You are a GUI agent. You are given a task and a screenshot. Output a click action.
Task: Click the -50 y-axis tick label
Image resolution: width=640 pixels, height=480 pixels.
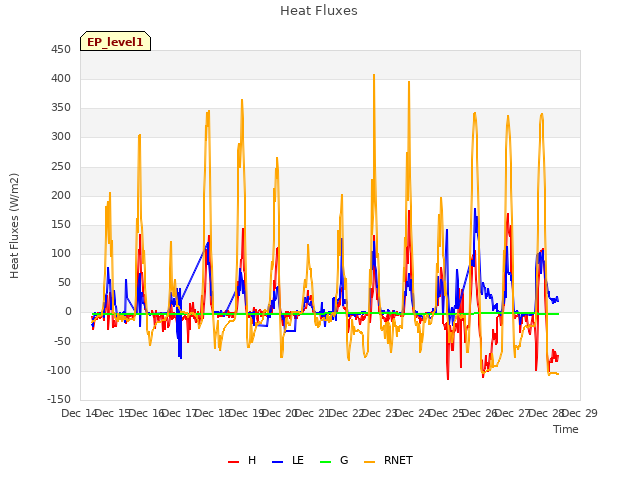[x=62, y=341]
